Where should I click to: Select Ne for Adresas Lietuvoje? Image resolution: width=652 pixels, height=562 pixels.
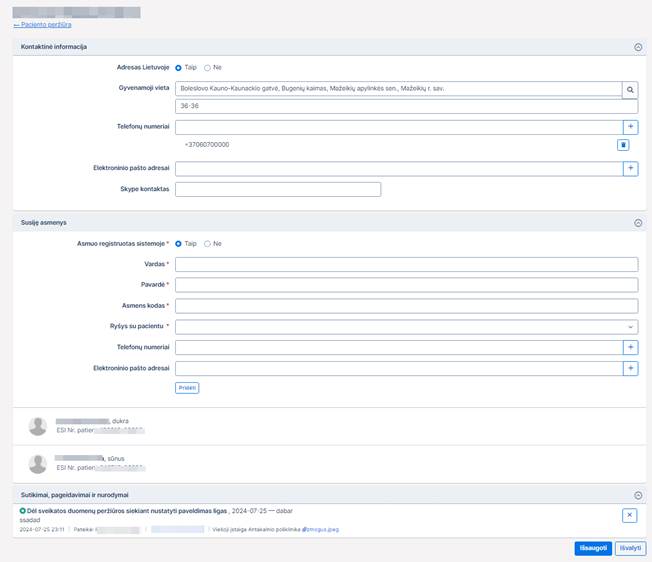tap(207, 67)
